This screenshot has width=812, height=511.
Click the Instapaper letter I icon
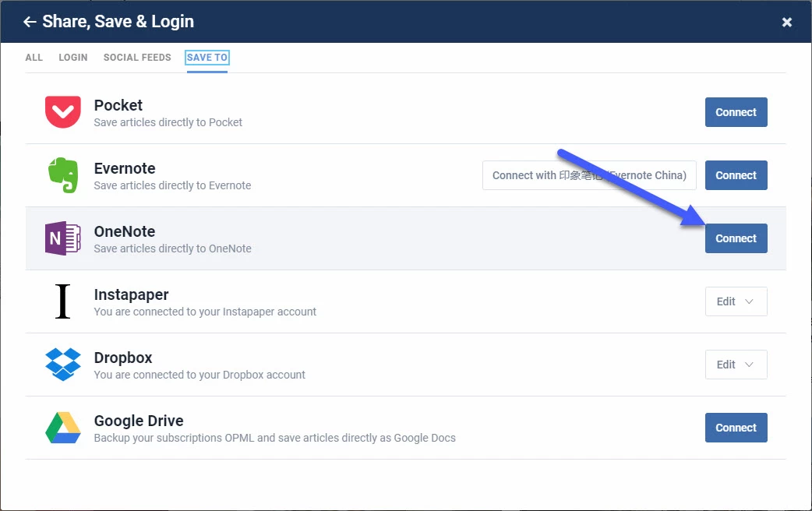pos(62,301)
